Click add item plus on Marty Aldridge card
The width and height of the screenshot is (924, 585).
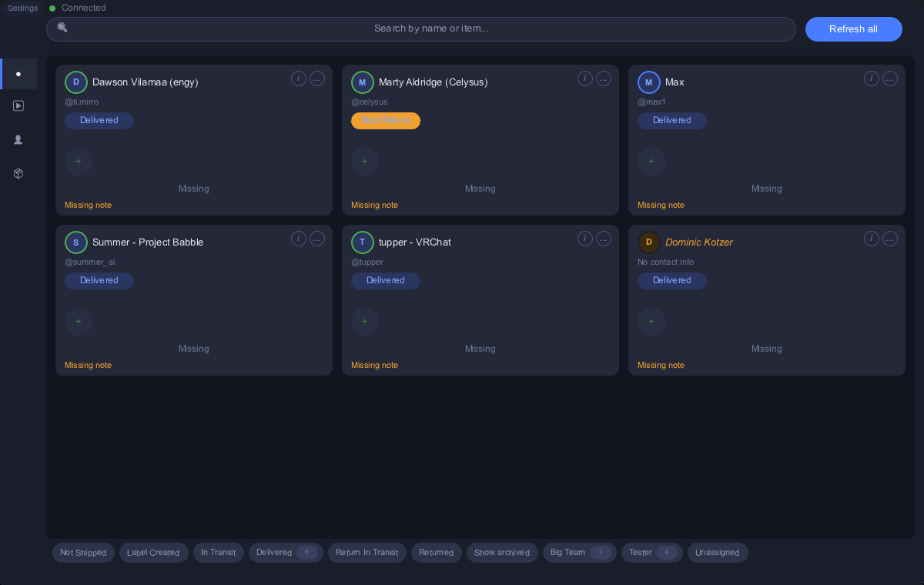(x=365, y=162)
